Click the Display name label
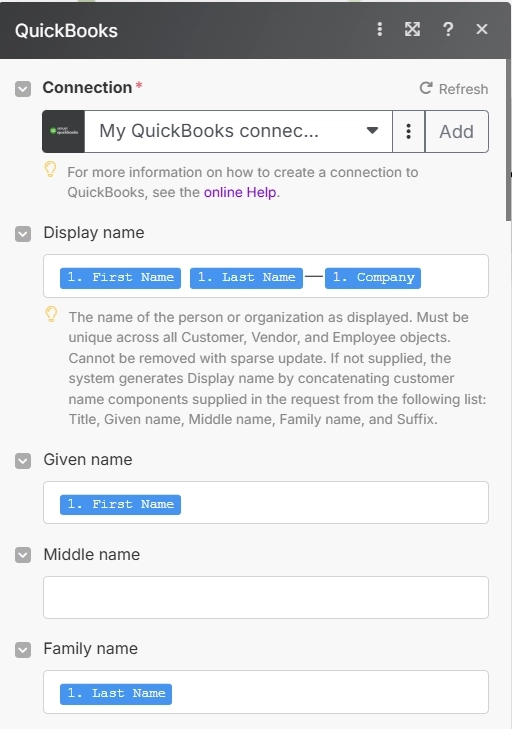This screenshot has height=729, width=512. (x=94, y=232)
